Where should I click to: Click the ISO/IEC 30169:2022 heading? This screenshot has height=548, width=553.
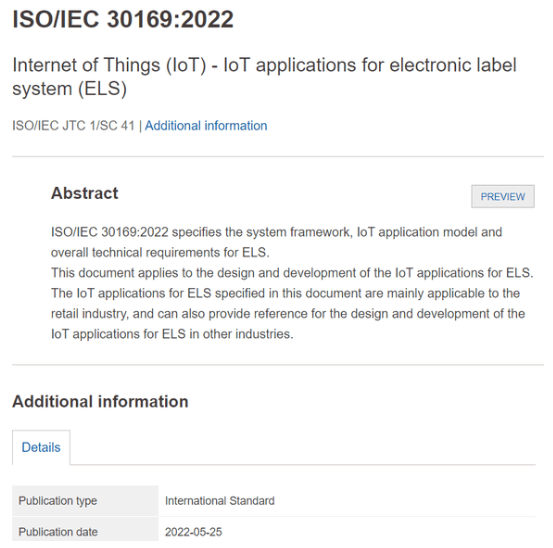(123, 19)
